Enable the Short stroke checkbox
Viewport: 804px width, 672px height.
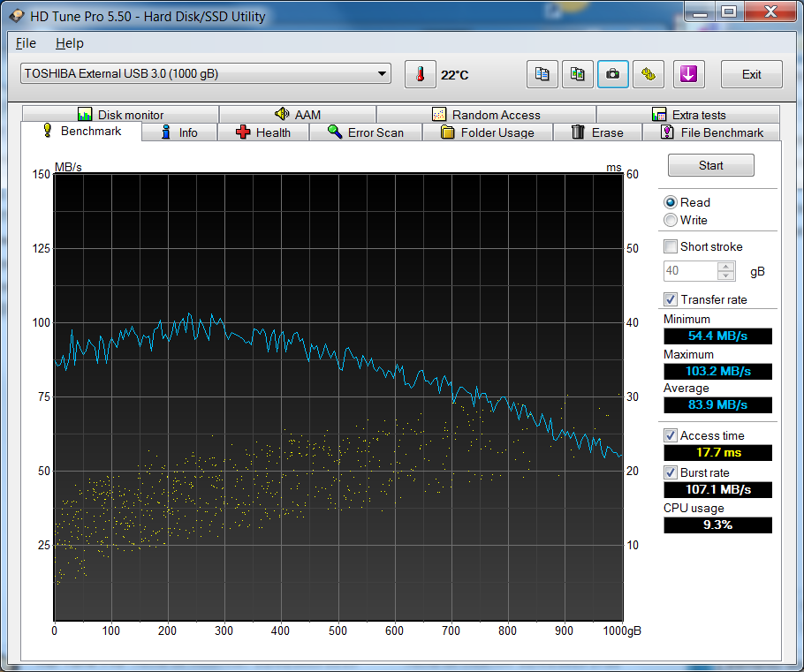(x=671, y=246)
